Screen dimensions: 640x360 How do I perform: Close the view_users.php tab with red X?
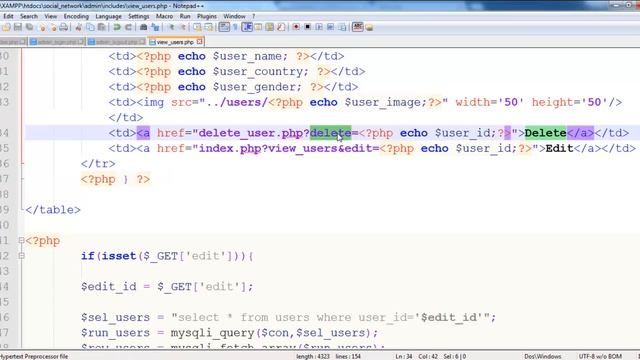coord(200,42)
